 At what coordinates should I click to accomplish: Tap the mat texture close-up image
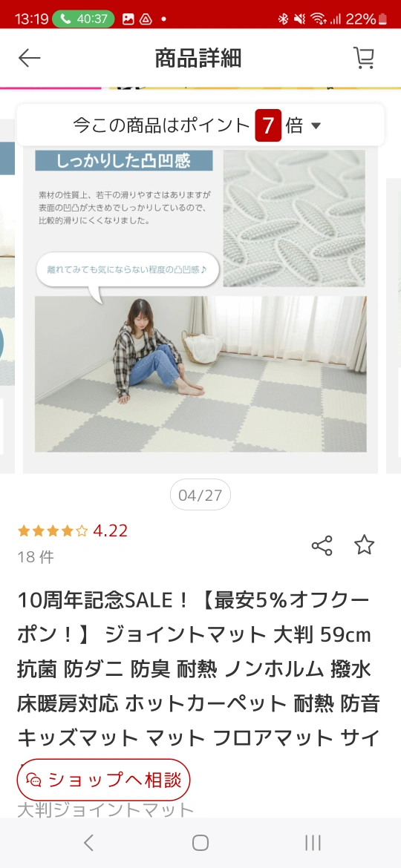pos(294,219)
